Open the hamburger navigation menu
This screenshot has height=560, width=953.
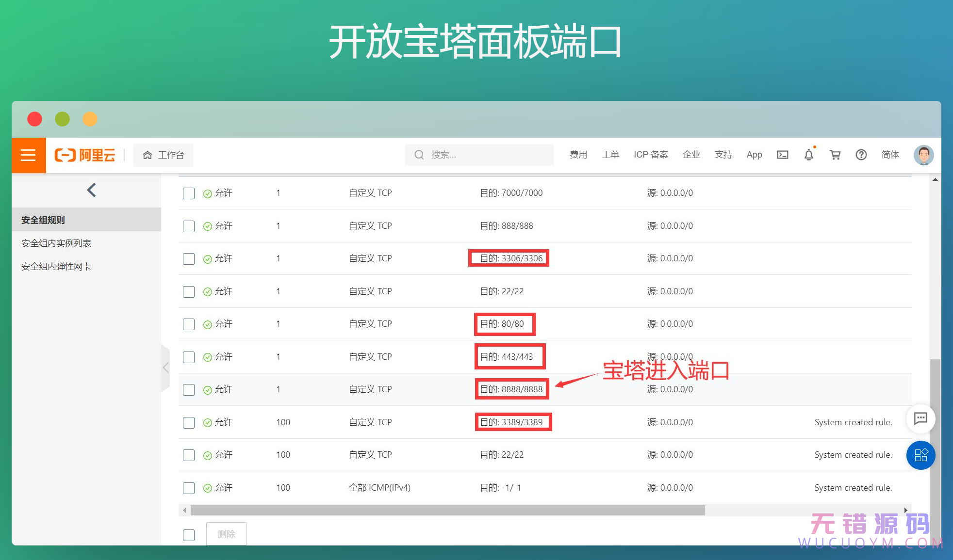(28, 155)
